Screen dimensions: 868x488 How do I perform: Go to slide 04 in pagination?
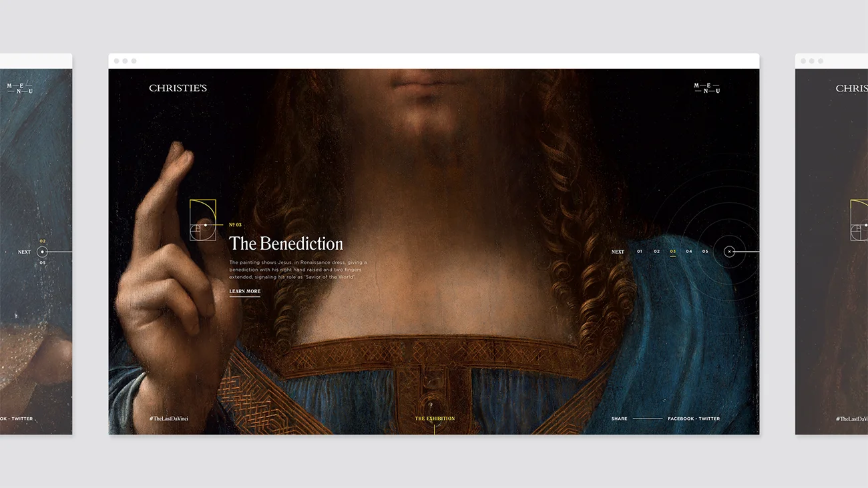689,252
